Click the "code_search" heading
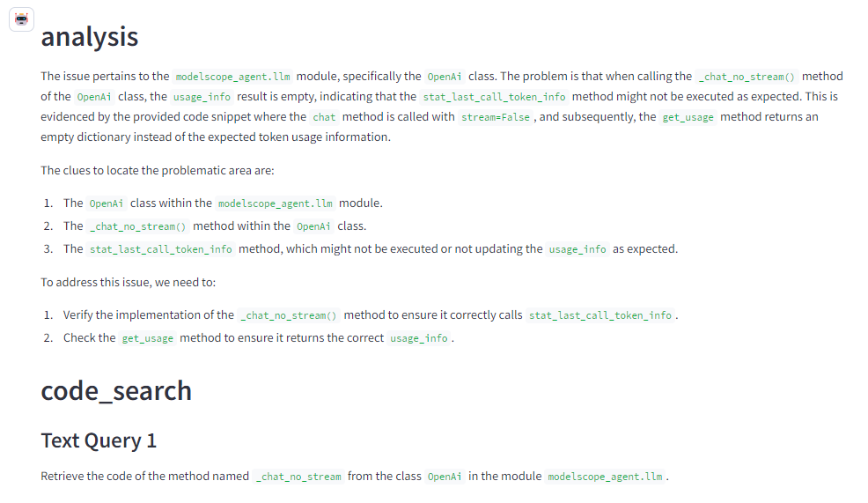The image size is (868, 503). point(116,391)
